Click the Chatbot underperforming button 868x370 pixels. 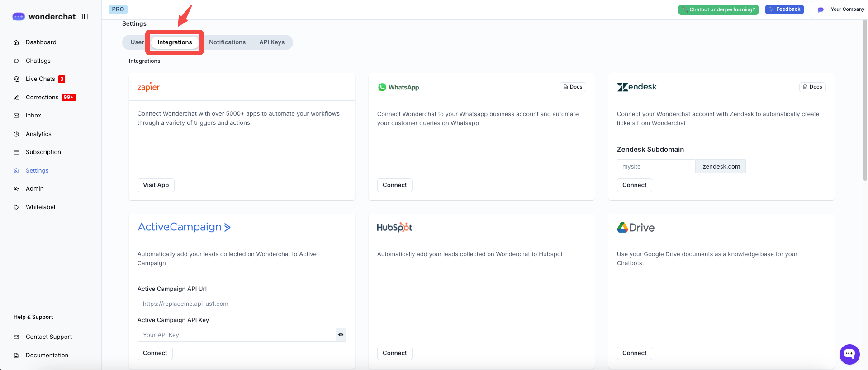tap(718, 9)
